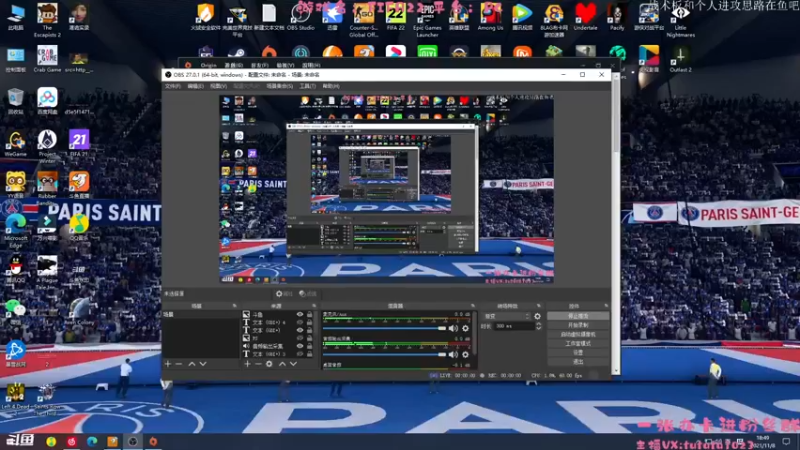Toggle visibility of 文本 (GDI+) source
This screenshot has height=450, width=800.
[300, 330]
